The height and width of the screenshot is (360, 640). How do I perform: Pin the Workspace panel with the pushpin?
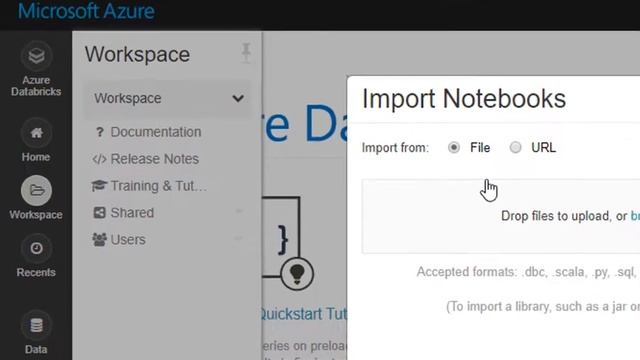click(x=246, y=53)
